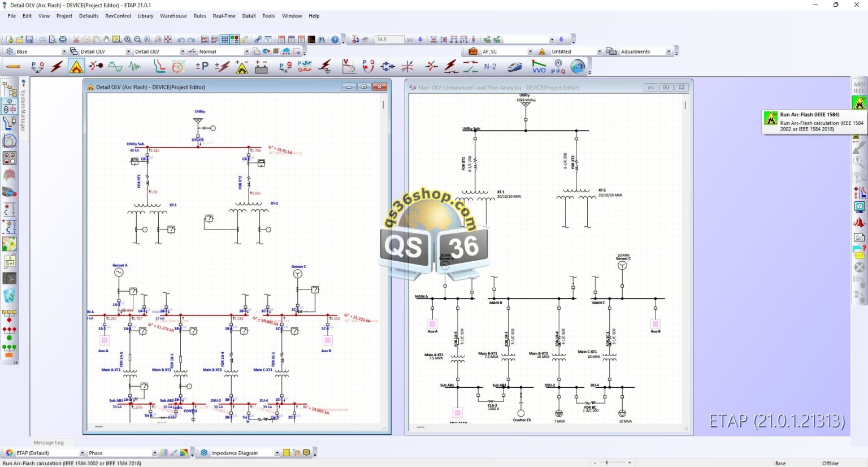Open the Message Log panel

[49, 443]
